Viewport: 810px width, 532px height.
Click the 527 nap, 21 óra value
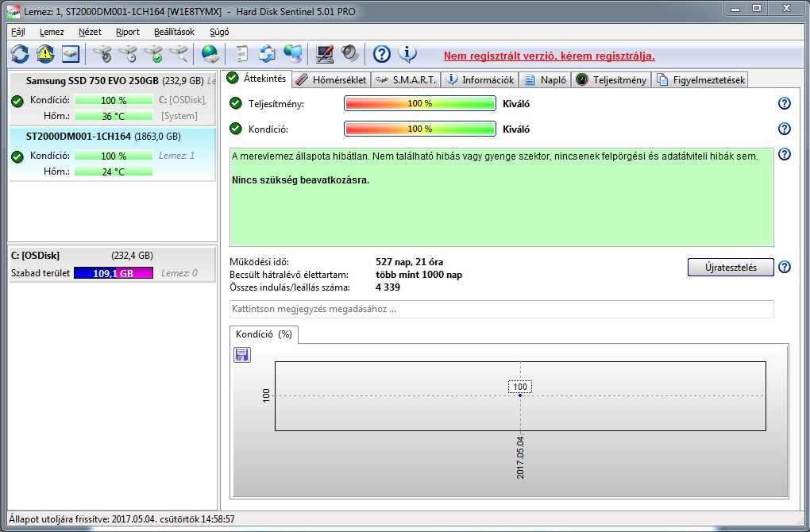[409, 262]
